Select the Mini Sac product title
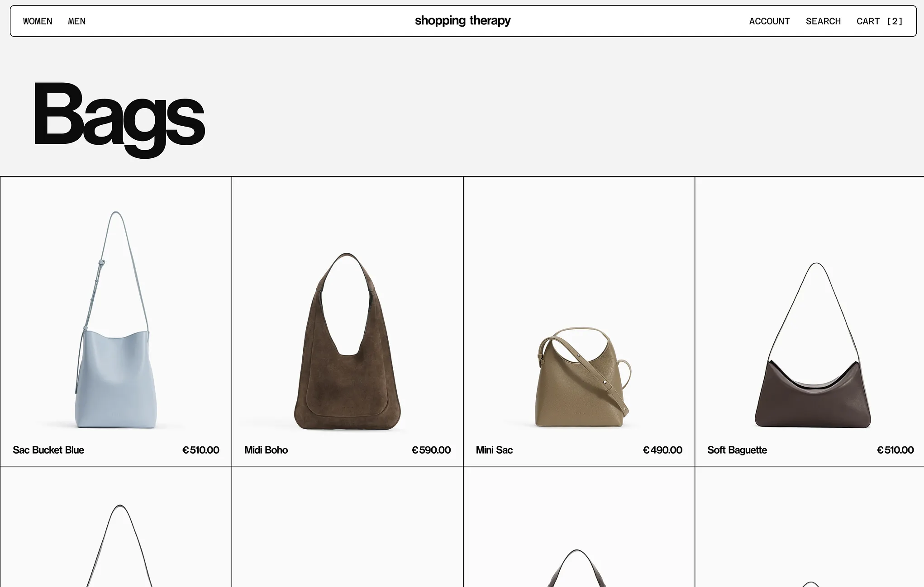 (x=494, y=450)
